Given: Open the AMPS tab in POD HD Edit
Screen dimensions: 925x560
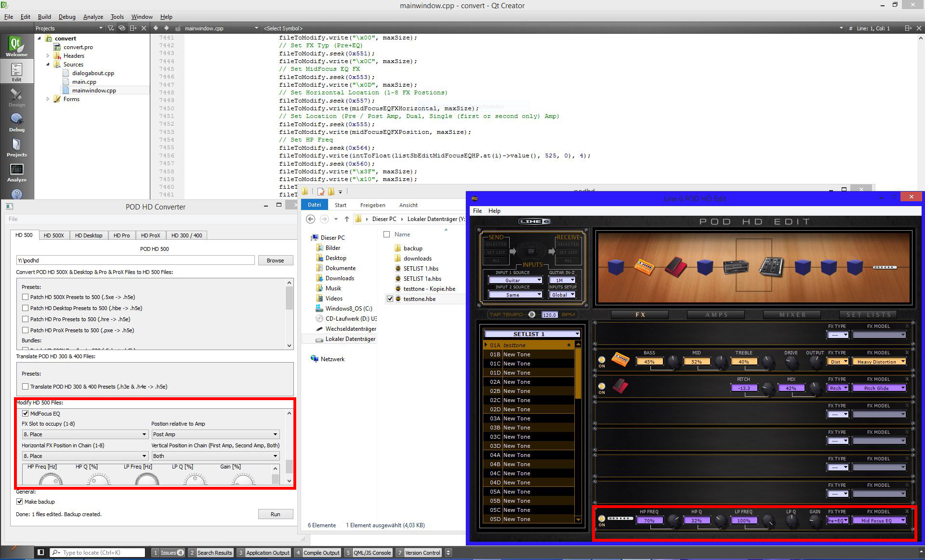Looking at the screenshot, I should pos(716,315).
